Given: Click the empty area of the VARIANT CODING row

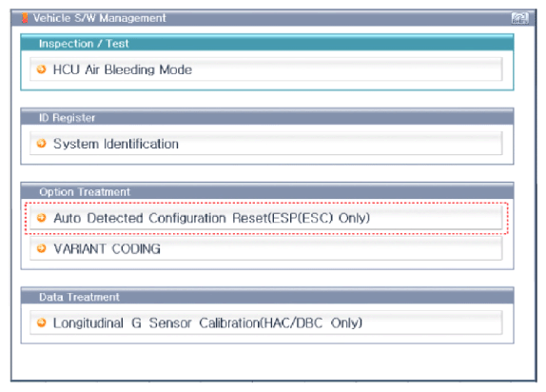Looking at the screenshot, I should pos(331,248).
